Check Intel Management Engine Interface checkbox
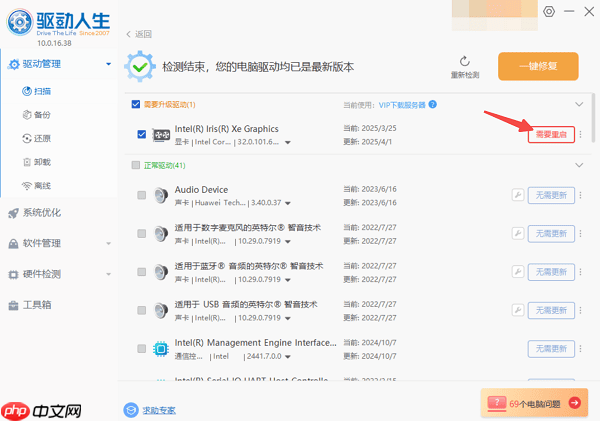Image resolution: width=600 pixels, height=421 pixels. point(142,349)
